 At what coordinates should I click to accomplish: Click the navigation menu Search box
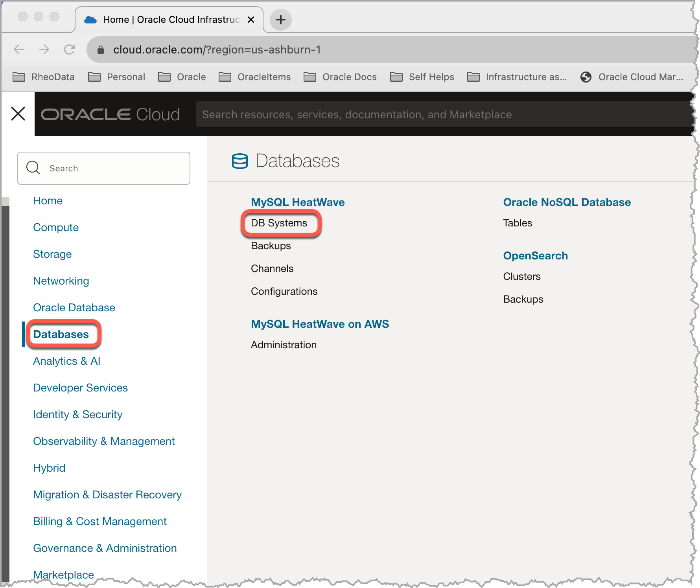coord(104,168)
